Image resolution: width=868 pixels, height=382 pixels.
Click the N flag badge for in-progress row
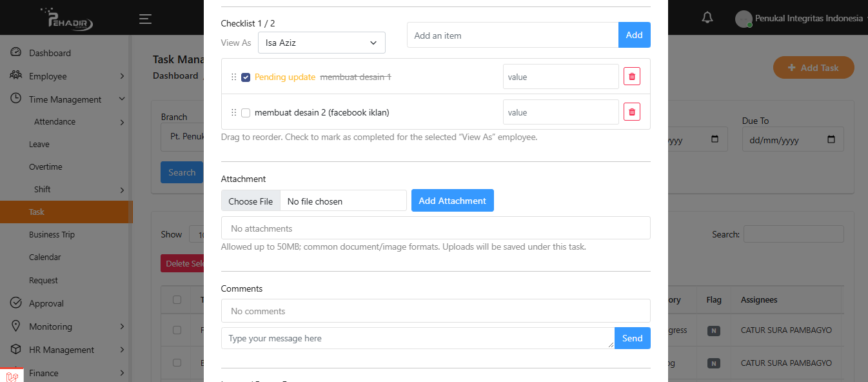714,331
